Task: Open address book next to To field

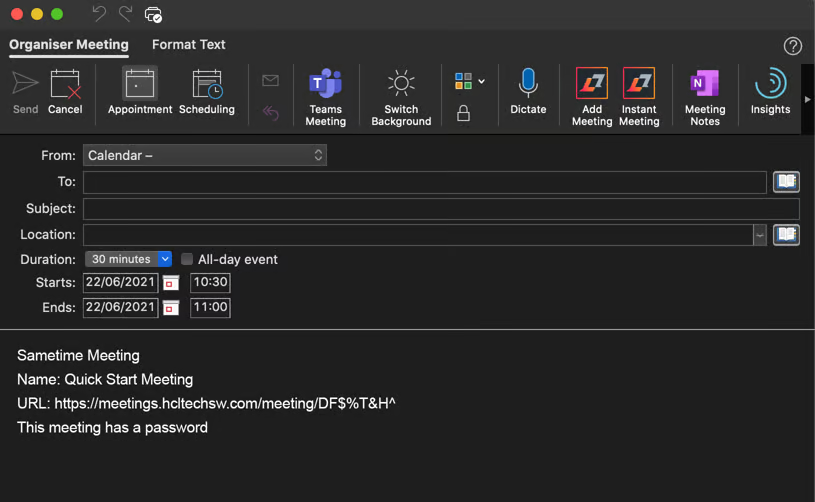Action: coord(786,182)
